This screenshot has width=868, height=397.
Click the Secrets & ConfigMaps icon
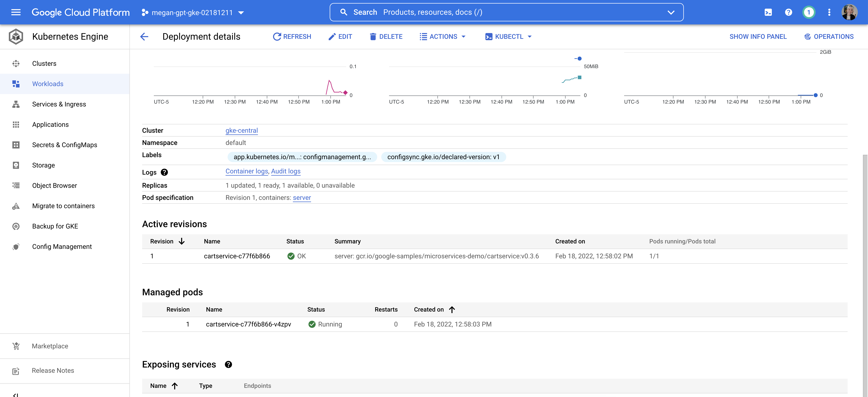click(16, 145)
